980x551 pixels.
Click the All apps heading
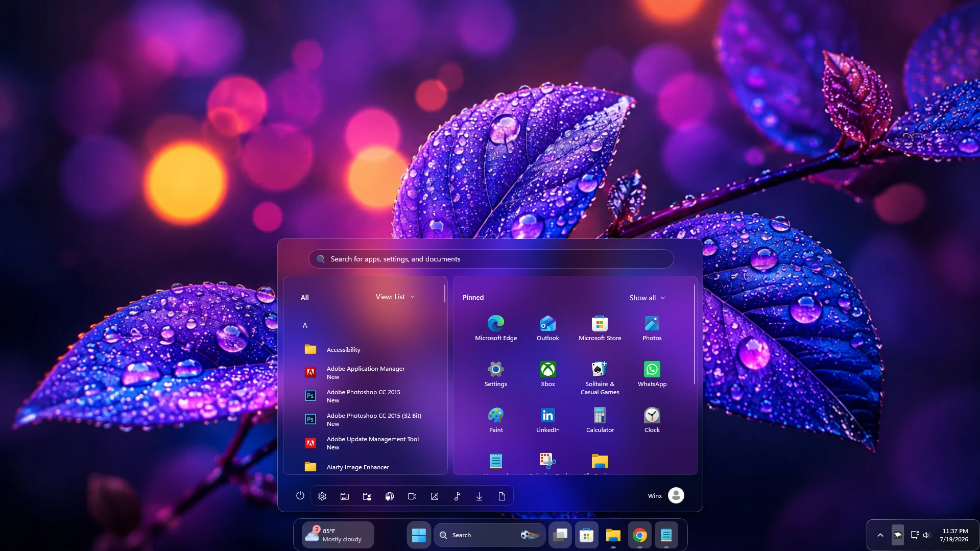point(305,297)
